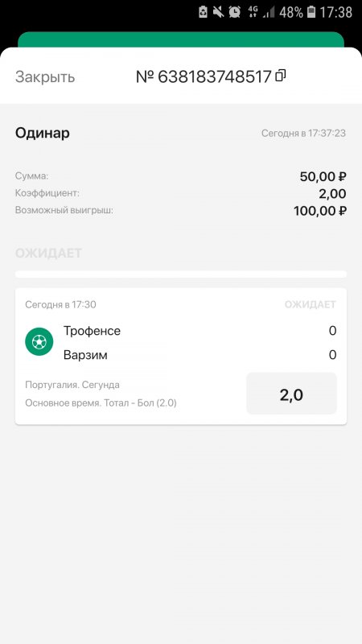Viewport: 362px width, 644px height.
Task: Tap the 4G network indicator icon
Action: [x=253, y=12]
